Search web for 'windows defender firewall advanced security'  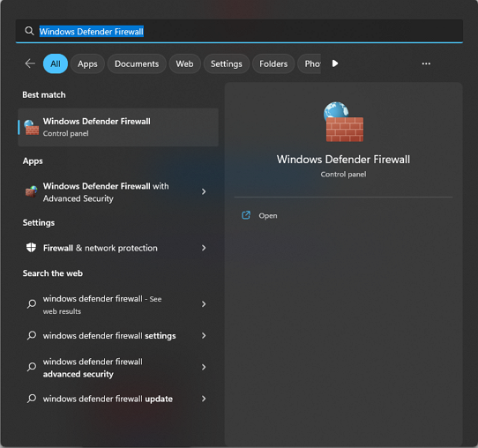[x=118, y=367]
